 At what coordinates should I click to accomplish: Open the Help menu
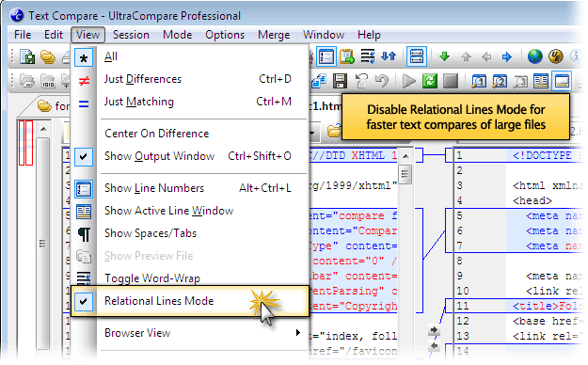pyautogui.click(x=369, y=35)
